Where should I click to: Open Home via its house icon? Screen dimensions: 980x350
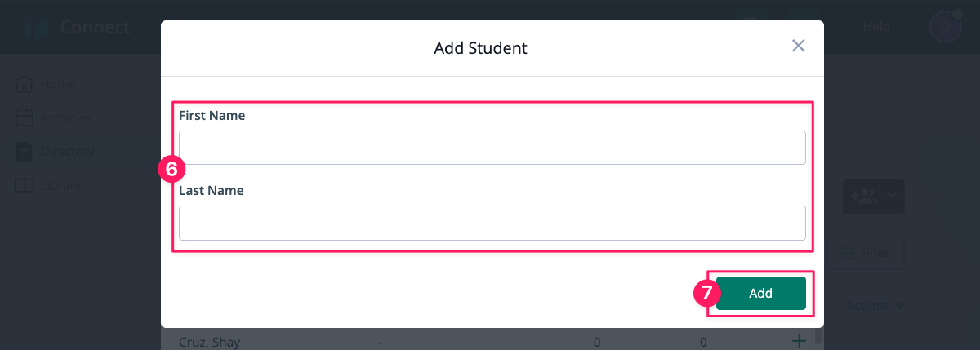point(24,83)
